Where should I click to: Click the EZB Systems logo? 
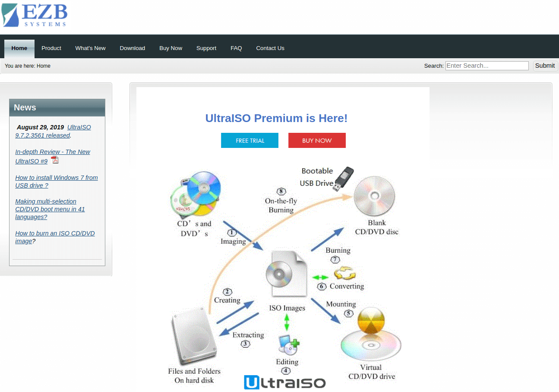35,15
